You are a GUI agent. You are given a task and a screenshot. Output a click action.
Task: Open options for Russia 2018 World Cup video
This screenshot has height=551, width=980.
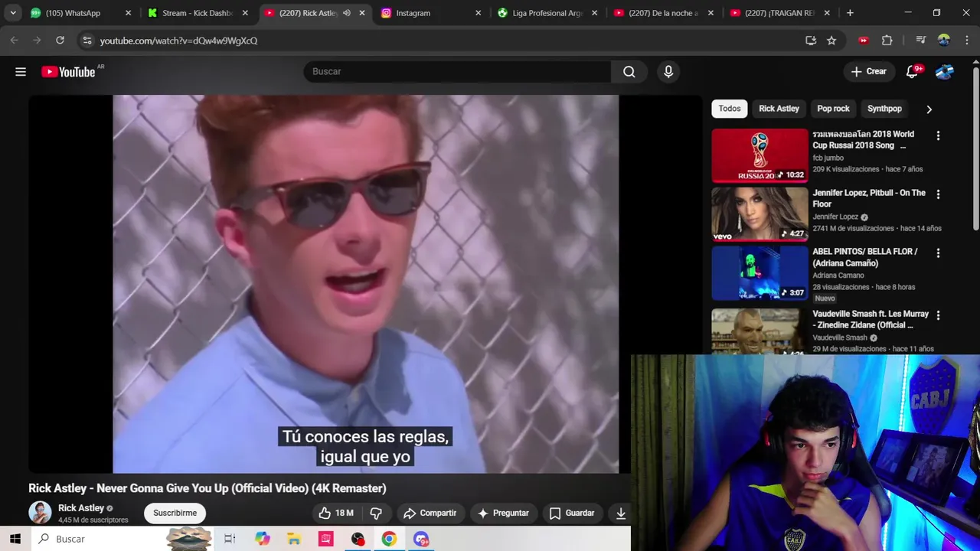click(938, 135)
